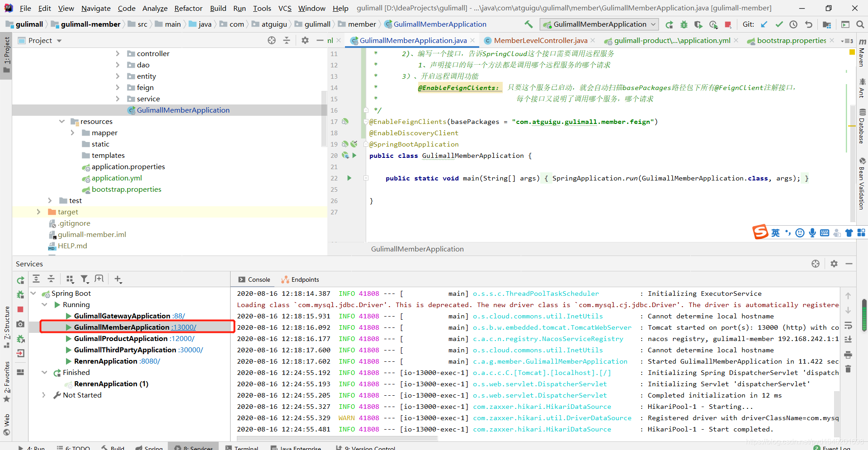Toggle scroll to end in console
The height and width of the screenshot is (450, 868).
(x=848, y=340)
